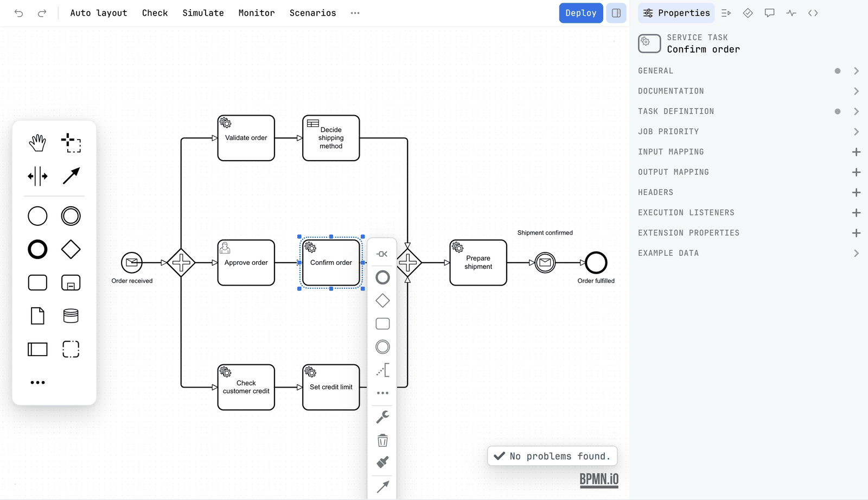868x500 pixels.
Task: Open the Auto layout menu item
Action: tap(99, 13)
